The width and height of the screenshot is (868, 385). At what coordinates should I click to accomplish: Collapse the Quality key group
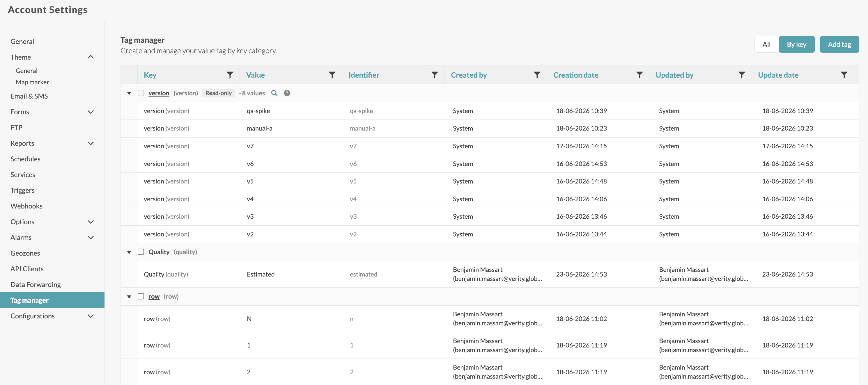point(129,252)
